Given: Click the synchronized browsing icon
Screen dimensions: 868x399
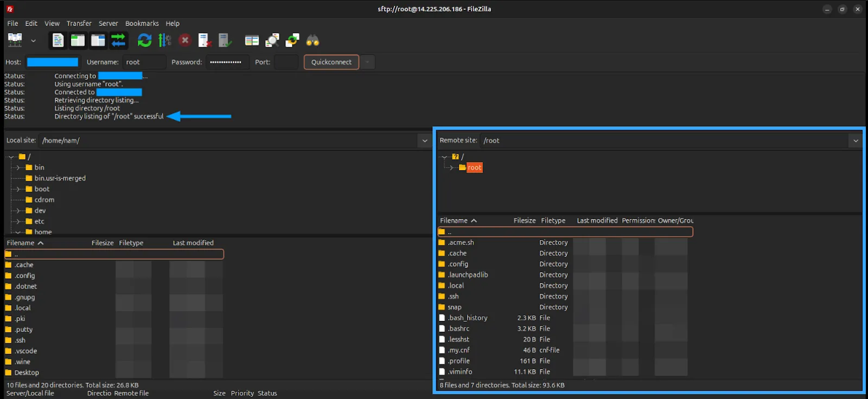Looking at the screenshot, I should (x=292, y=40).
